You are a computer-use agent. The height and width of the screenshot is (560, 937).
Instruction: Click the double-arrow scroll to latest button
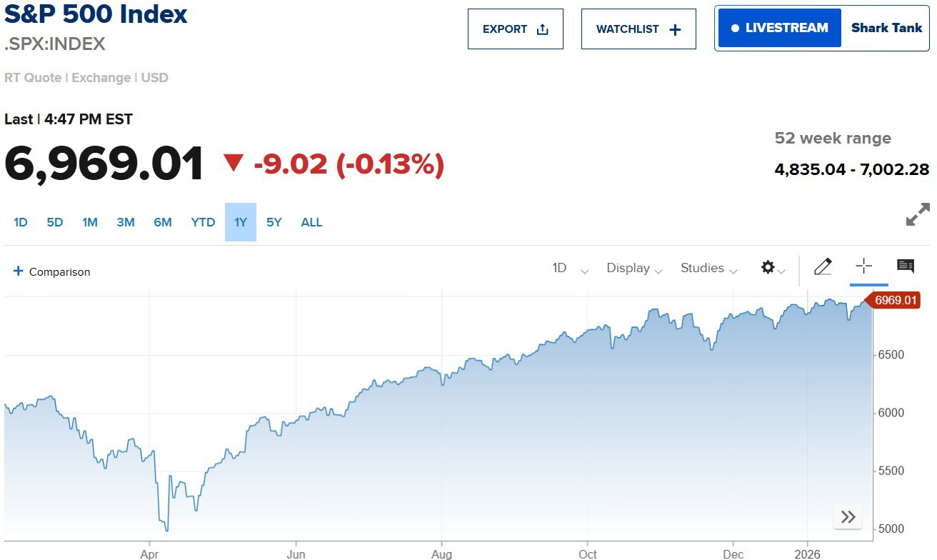[x=848, y=517]
